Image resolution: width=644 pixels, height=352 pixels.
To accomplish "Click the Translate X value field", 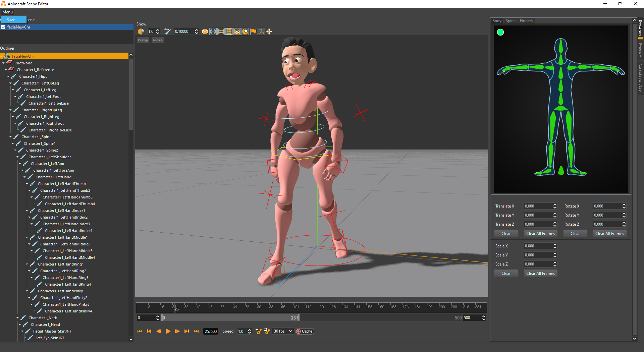I will [x=538, y=206].
